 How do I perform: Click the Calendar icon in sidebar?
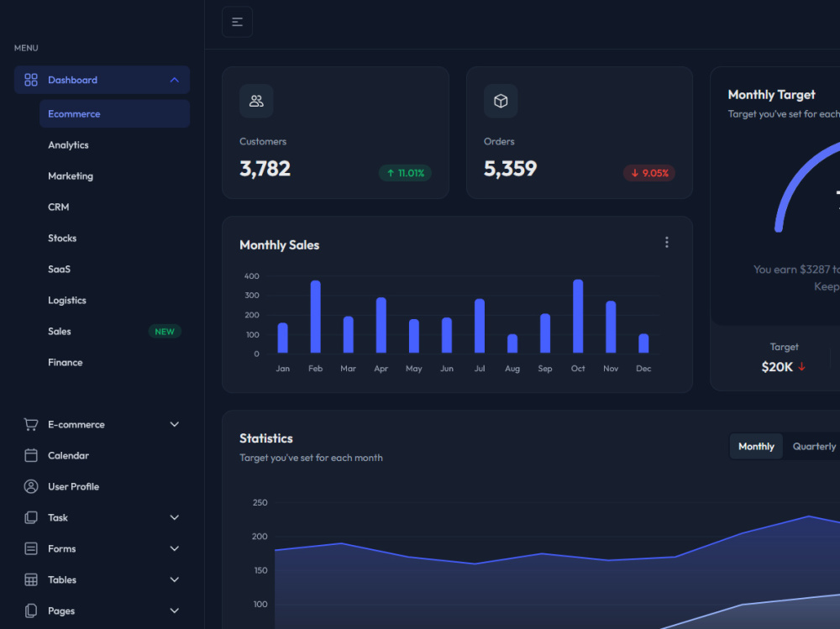(31, 455)
